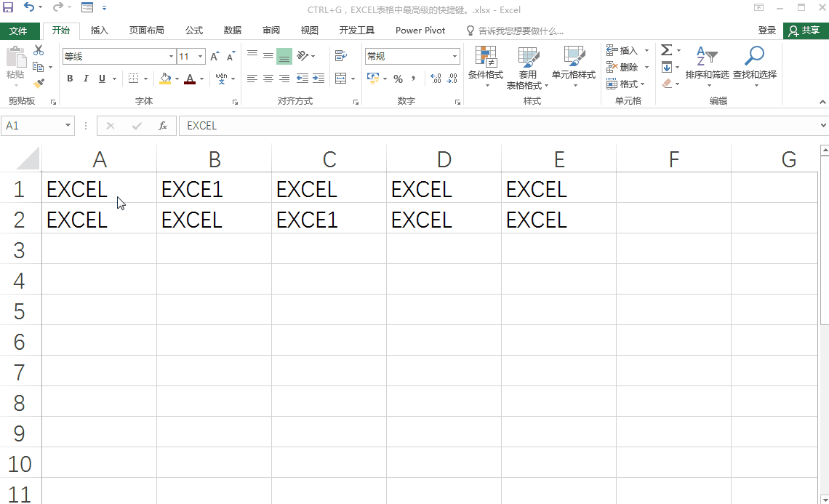Switch to the Power Pivot tab
This screenshot has width=829, height=504.
[x=420, y=31]
